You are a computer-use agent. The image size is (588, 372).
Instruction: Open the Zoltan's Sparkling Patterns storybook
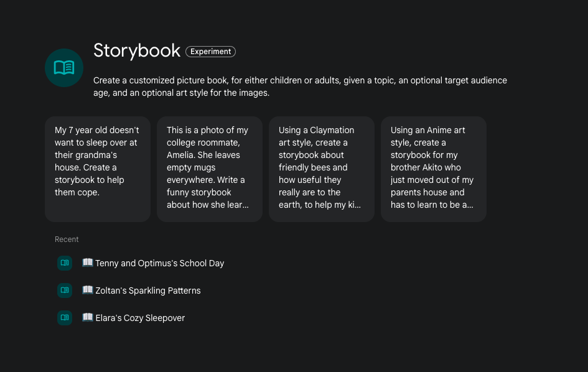pos(148,291)
